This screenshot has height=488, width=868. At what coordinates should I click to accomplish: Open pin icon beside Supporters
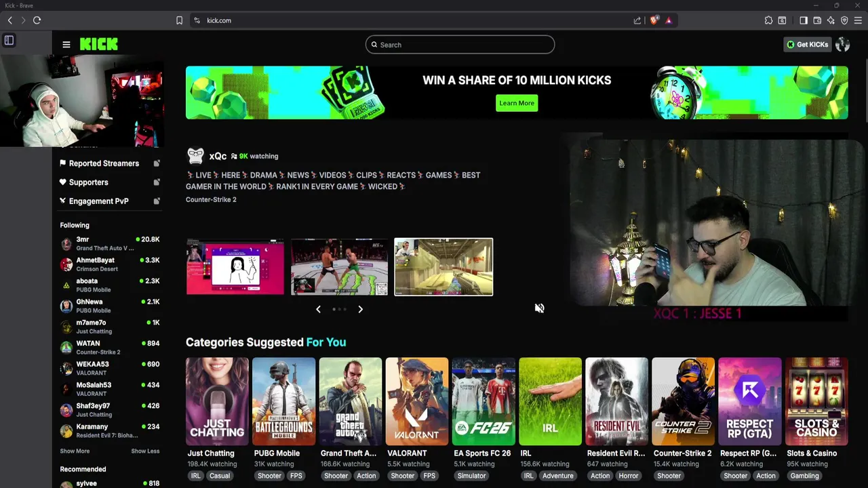(157, 182)
